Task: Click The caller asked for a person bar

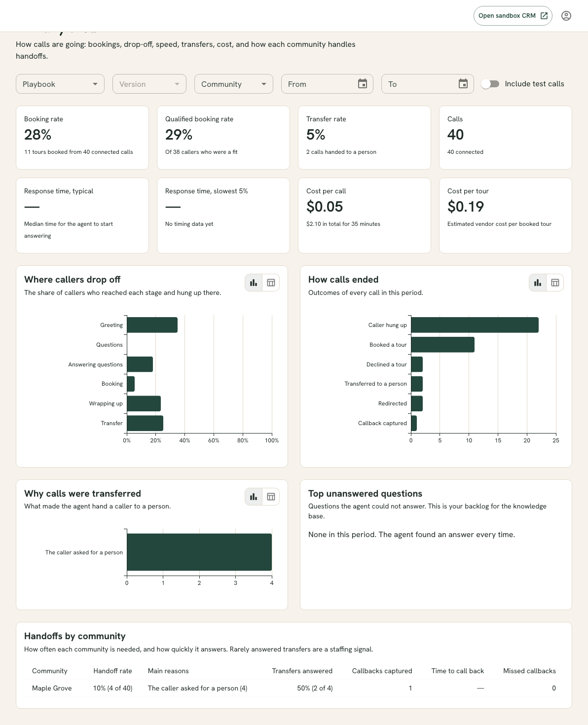Action: [x=199, y=552]
